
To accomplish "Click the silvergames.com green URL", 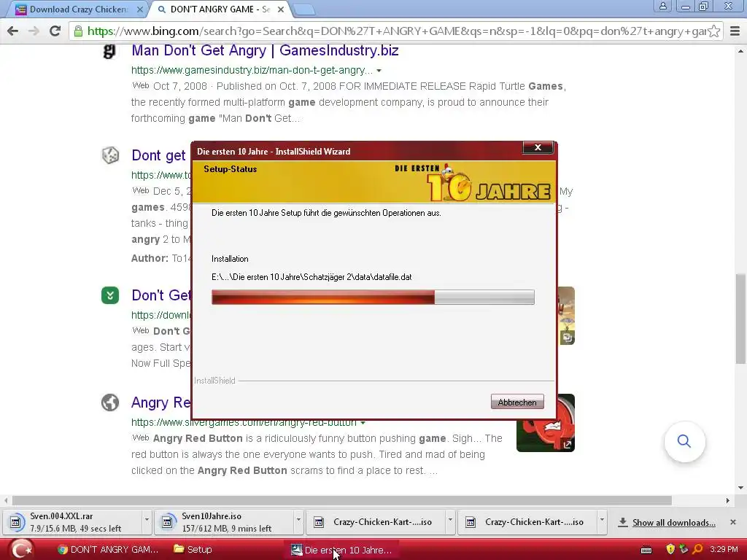I will [244, 423].
